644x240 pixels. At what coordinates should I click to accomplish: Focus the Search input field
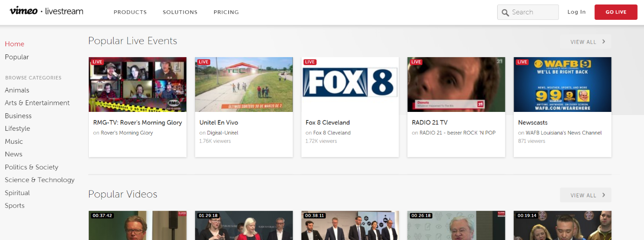pyautogui.click(x=528, y=12)
